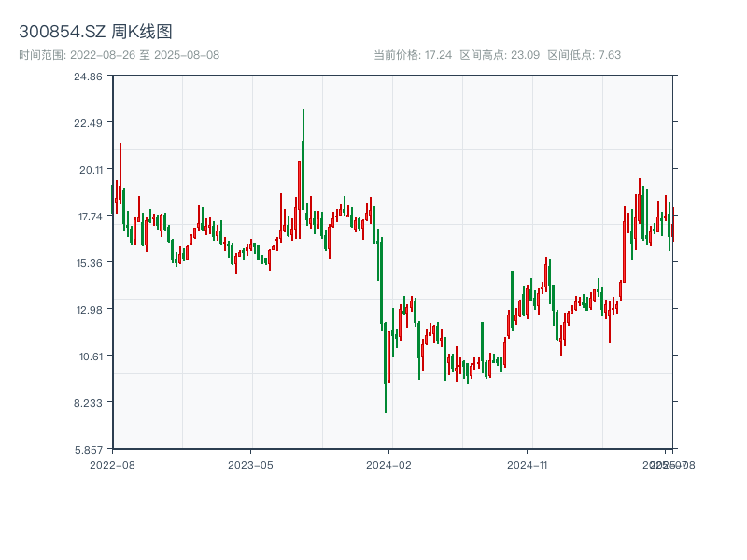Select the 17.74 y-axis price label
Image resolution: width=747 pixels, height=560 pixels.
89,217
